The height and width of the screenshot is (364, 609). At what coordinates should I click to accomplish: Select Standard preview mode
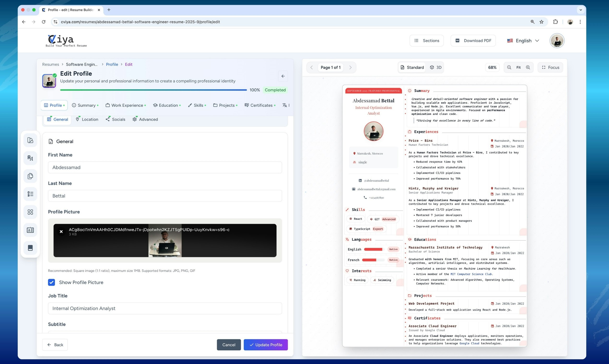tap(412, 68)
